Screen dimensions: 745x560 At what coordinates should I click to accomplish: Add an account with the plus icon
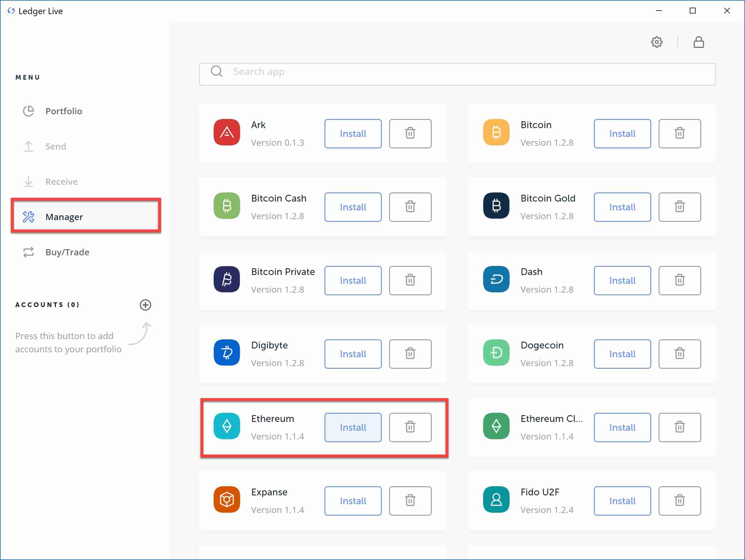(x=145, y=305)
